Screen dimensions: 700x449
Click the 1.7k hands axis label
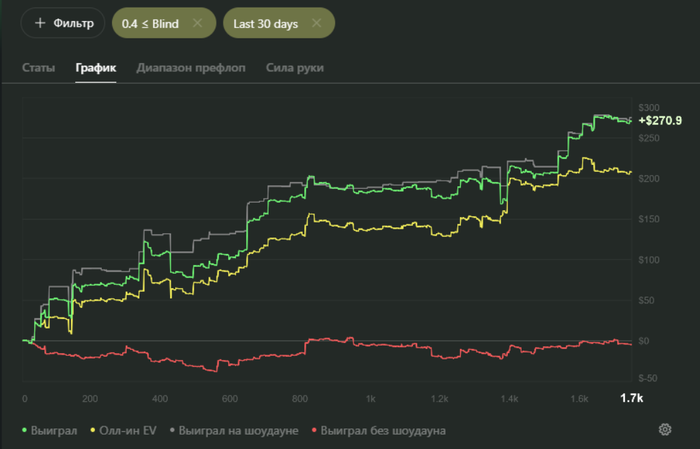(x=631, y=398)
